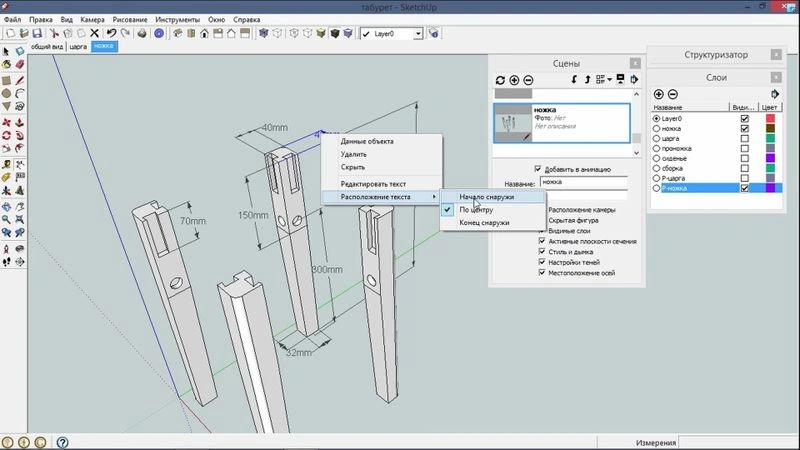Screen dimensions: 800x450
Task: Expand Расположение текста submenu
Action: 382,197
